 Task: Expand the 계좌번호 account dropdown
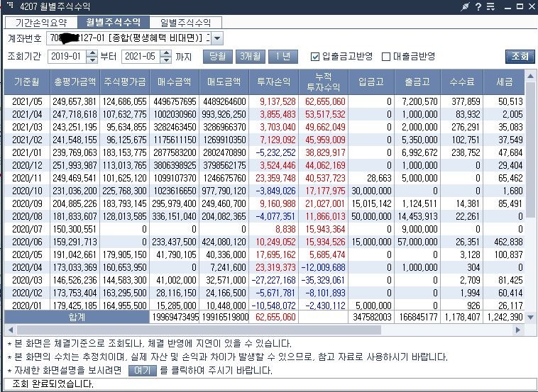tap(217, 38)
